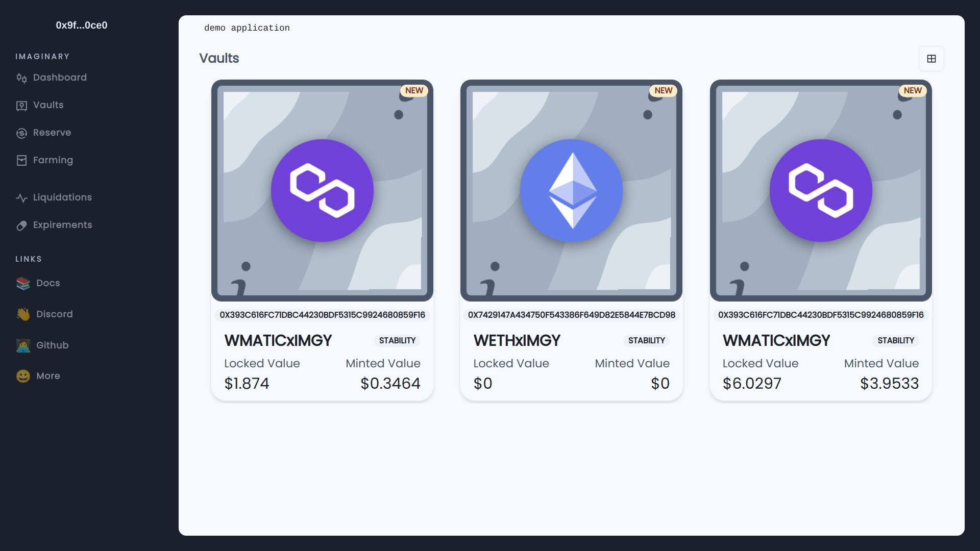Viewport: 980px width, 551px height.
Task: Click the Reserve sidebar icon
Action: (21, 133)
